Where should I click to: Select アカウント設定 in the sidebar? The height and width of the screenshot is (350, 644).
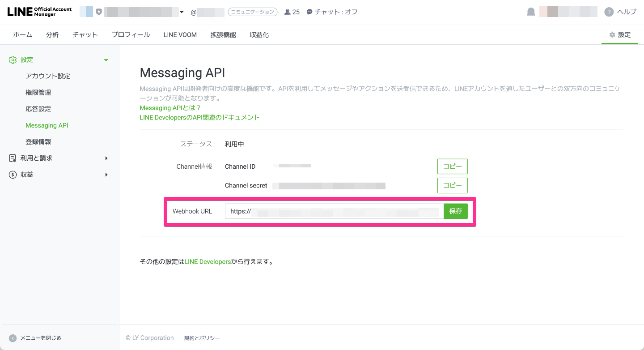click(48, 76)
